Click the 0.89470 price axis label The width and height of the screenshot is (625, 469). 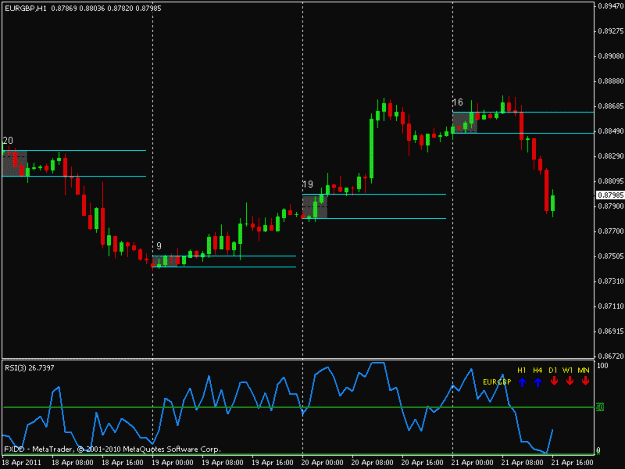(611, 6)
